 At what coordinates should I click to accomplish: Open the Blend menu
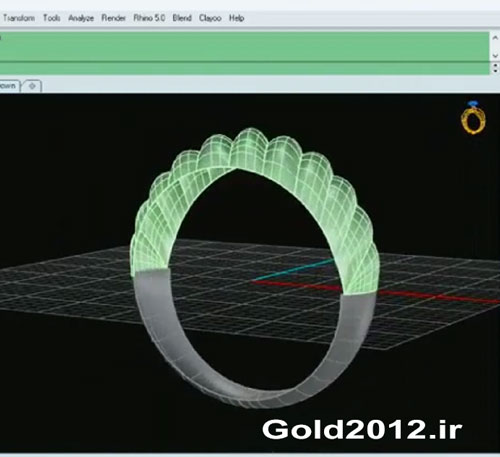[182, 18]
